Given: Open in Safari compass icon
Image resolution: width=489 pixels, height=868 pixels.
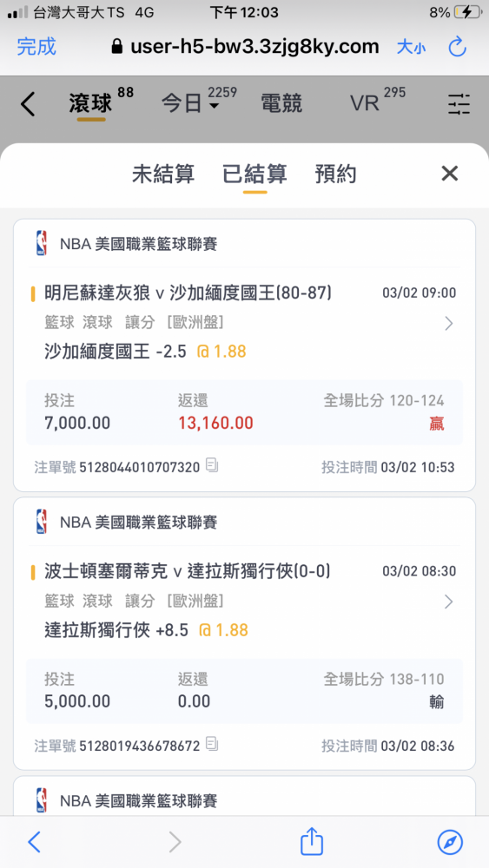Looking at the screenshot, I should 450,843.
